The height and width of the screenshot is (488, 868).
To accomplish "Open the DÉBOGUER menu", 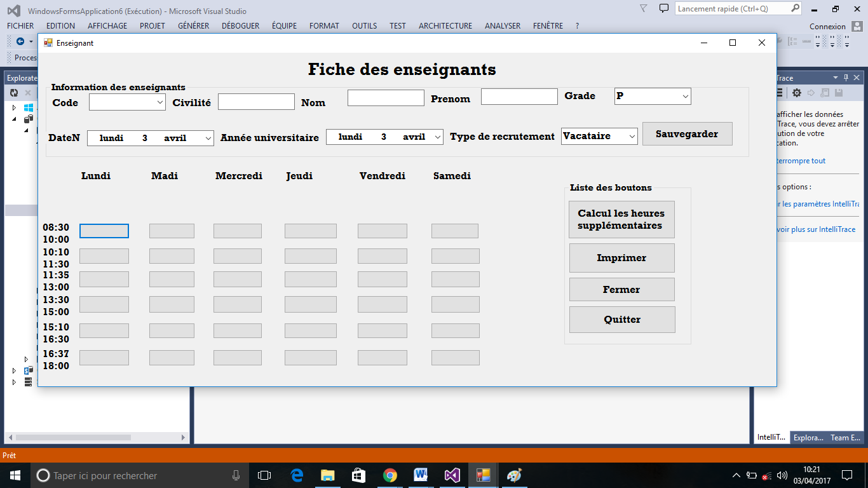I will pos(239,25).
